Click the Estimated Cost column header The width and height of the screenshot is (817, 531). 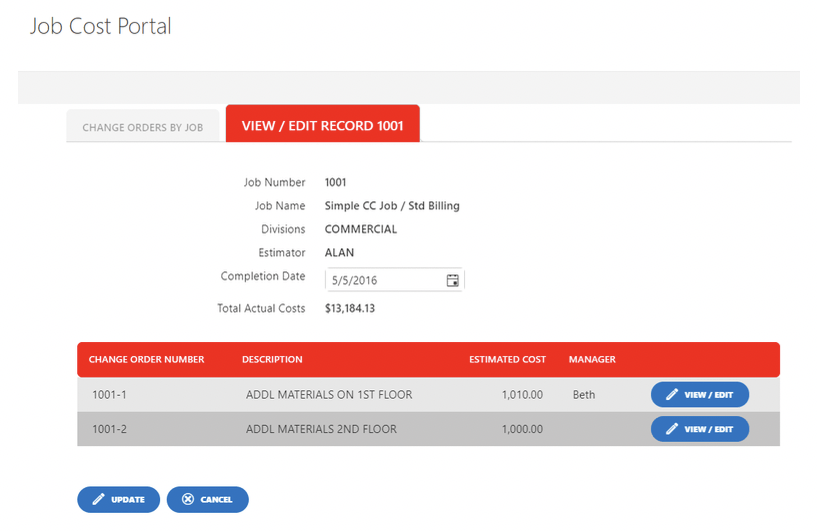click(507, 360)
